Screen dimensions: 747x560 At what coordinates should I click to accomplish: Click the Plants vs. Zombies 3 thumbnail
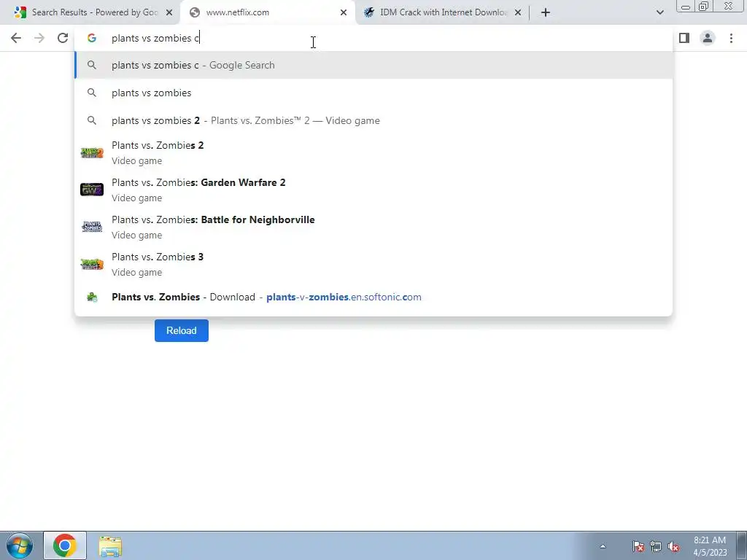pos(92,264)
